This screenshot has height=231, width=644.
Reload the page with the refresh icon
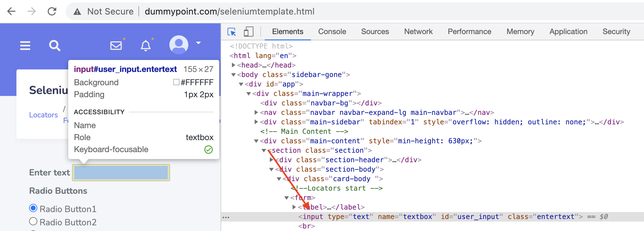point(52,12)
